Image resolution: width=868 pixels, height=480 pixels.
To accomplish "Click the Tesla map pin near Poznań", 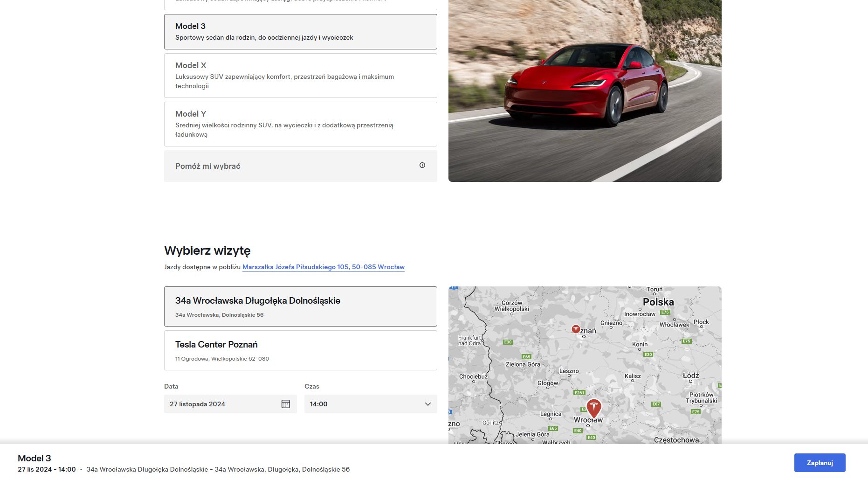I will [576, 329].
